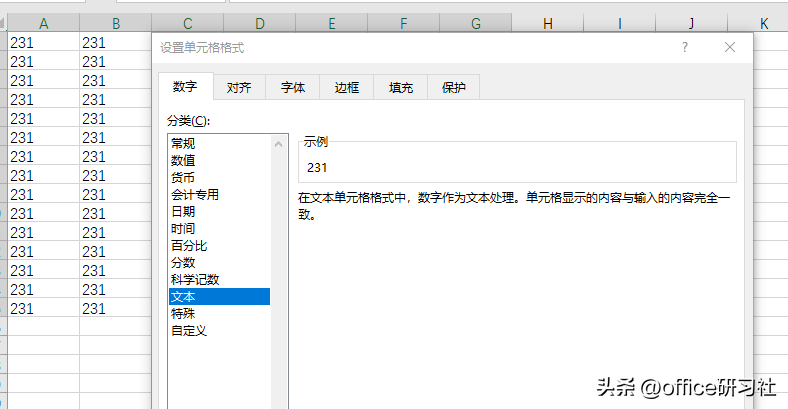
Task: Select column B header
Action: (116, 23)
